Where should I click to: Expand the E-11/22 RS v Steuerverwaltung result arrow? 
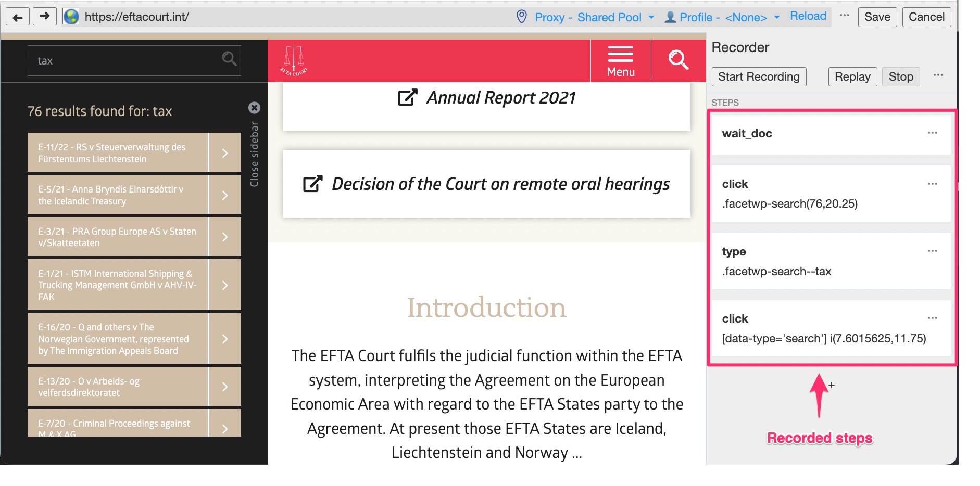[x=225, y=153]
